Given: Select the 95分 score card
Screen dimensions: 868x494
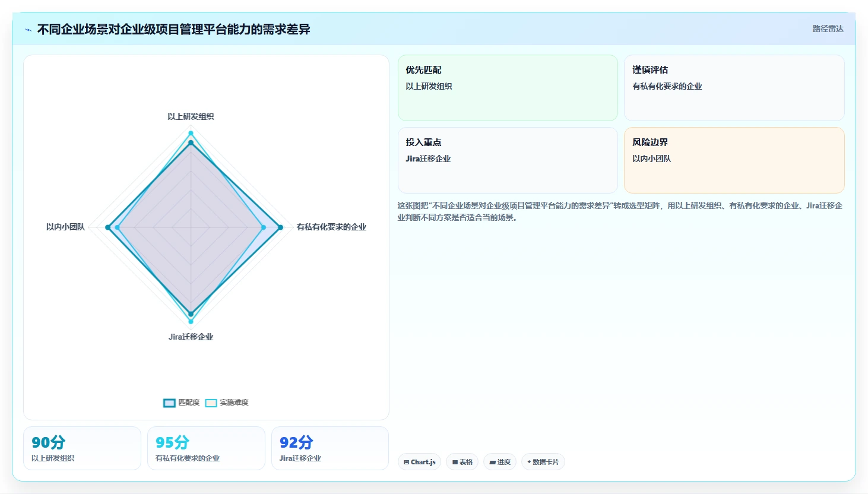Looking at the screenshot, I should 206,448.
